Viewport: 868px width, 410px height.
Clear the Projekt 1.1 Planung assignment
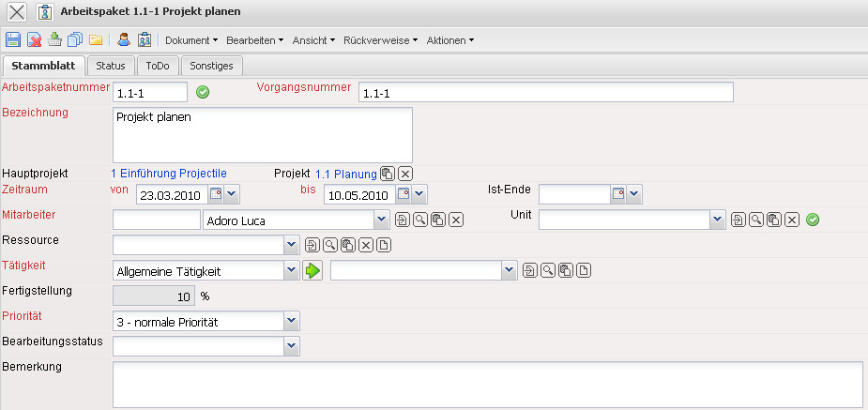coord(404,174)
